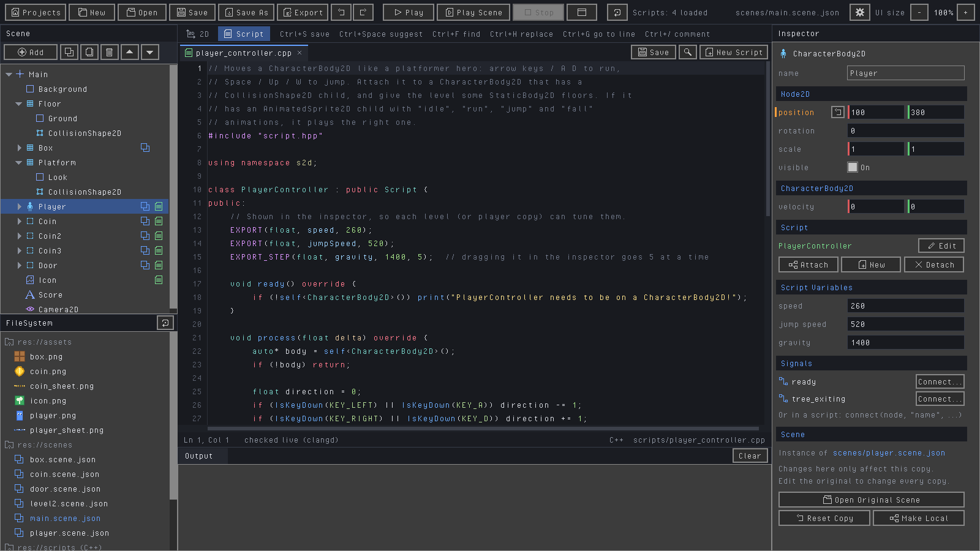Click the Edit script button

point(941,246)
